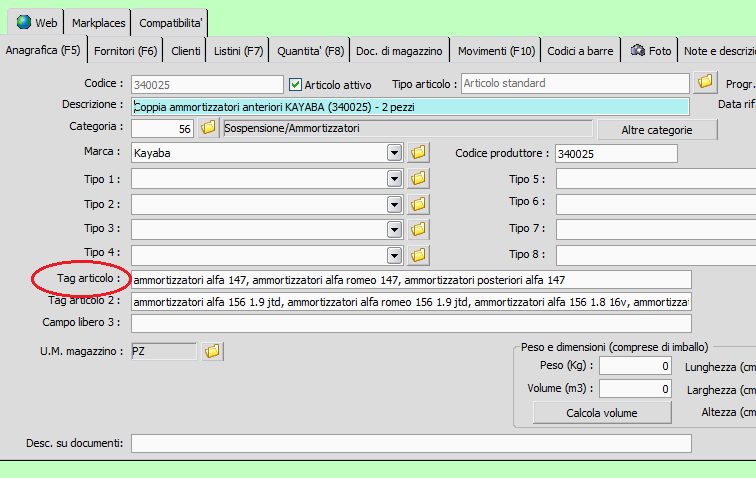756x478 pixels.
Task: Open U.M. magazzino folder icon
Action: 212,351
